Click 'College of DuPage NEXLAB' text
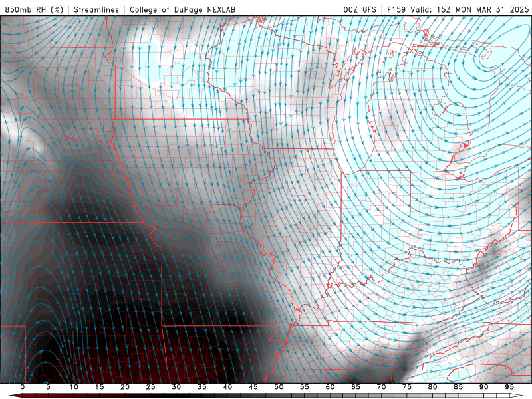Image resolution: width=532 pixels, height=399 pixels. pyautogui.click(x=182, y=9)
